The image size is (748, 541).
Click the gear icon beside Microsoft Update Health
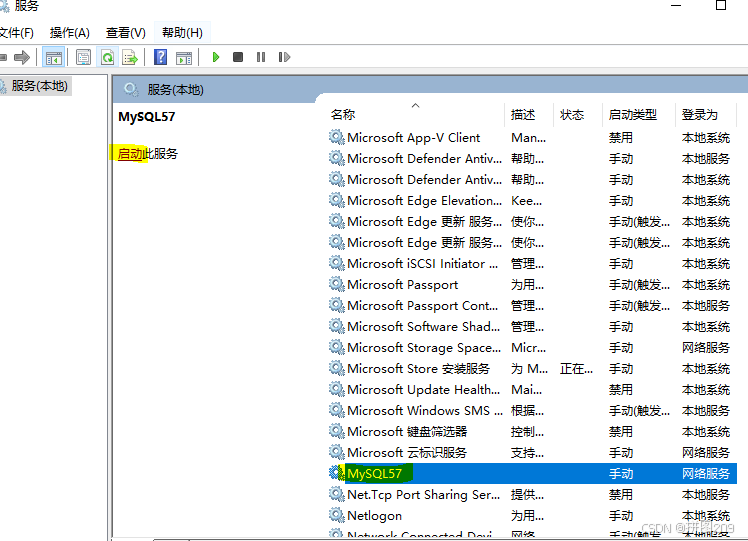pyautogui.click(x=337, y=389)
